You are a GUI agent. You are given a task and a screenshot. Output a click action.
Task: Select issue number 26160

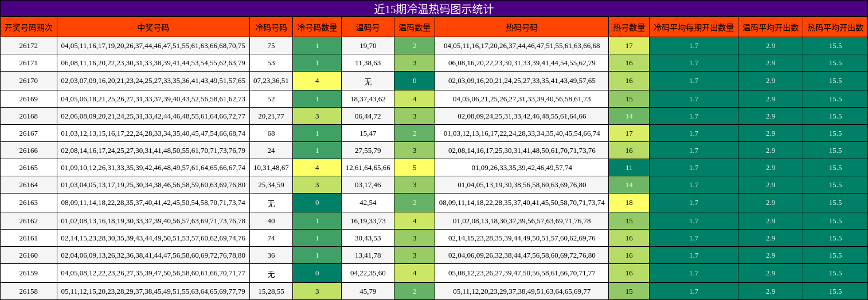[29, 255]
